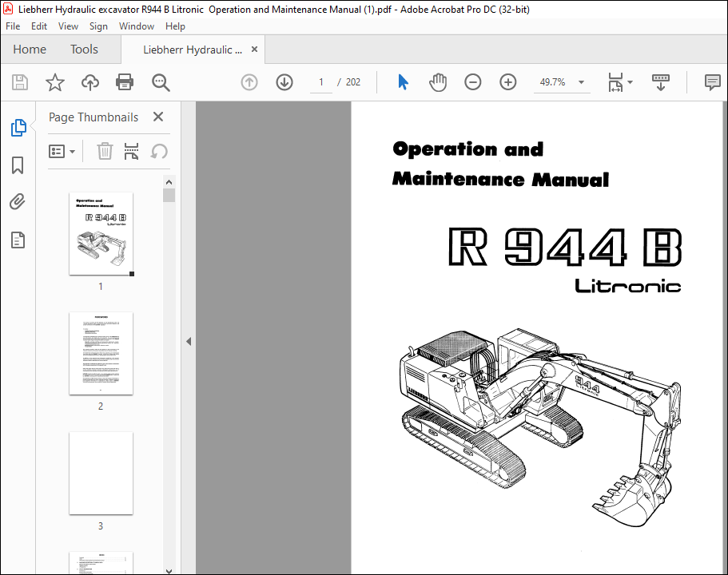
Task: Zoom out with minus button
Action: (x=472, y=82)
